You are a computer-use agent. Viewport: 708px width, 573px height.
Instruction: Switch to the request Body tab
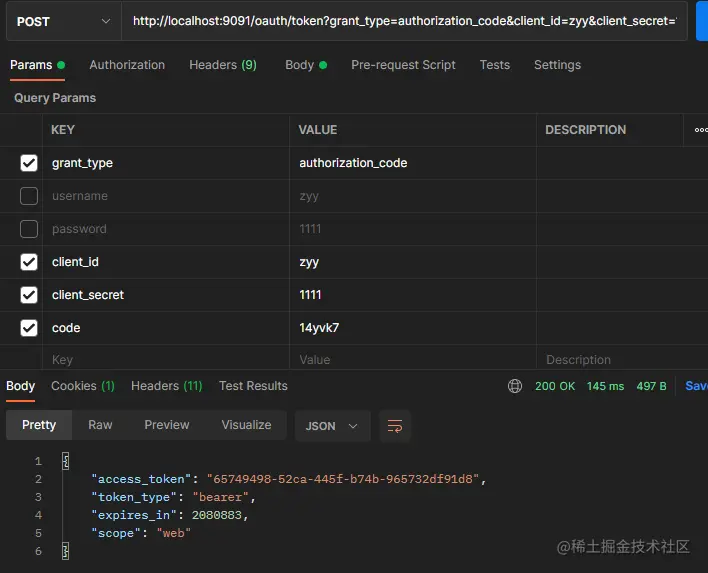[x=306, y=65]
